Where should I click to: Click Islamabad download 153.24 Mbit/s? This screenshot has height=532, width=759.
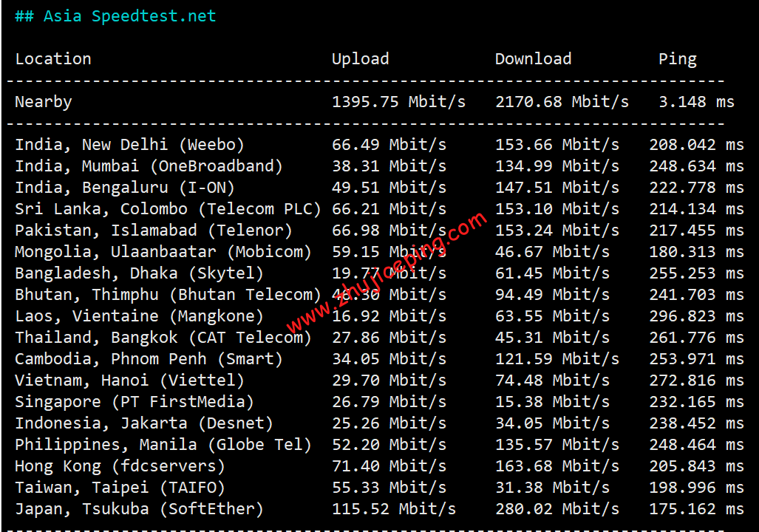pyautogui.click(x=557, y=231)
